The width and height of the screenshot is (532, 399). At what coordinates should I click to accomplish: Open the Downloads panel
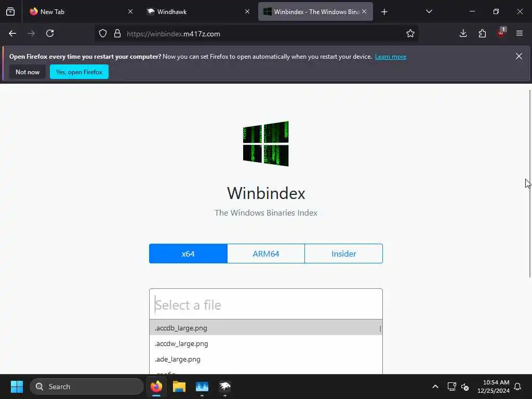[x=463, y=34]
